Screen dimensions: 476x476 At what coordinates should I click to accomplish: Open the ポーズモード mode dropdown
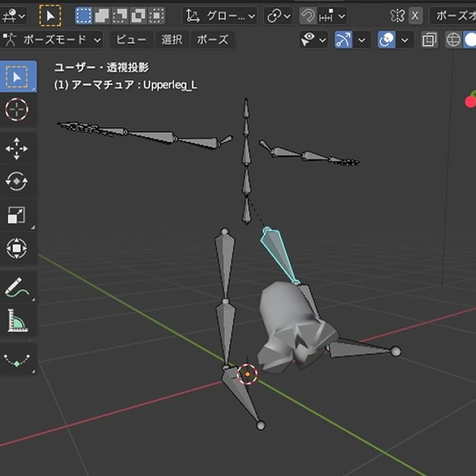click(52, 40)
